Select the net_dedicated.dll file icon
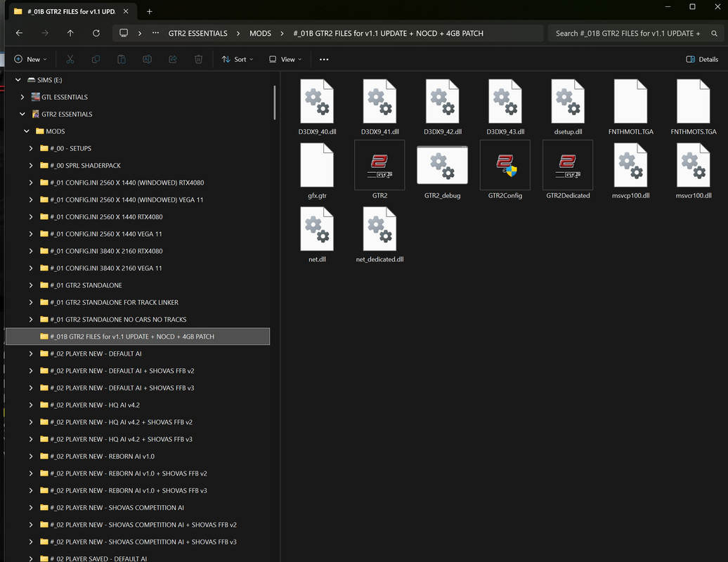 pos(379,229)
